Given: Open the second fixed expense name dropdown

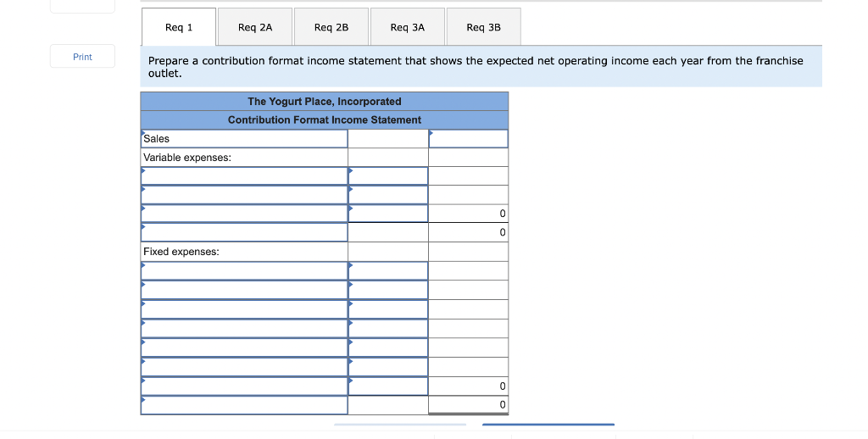Looking at the screenshot, I should (244, 290).
